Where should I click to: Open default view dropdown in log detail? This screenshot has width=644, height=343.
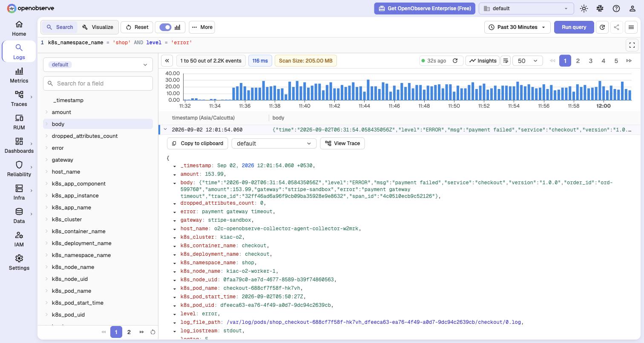[x=274, y=143]
